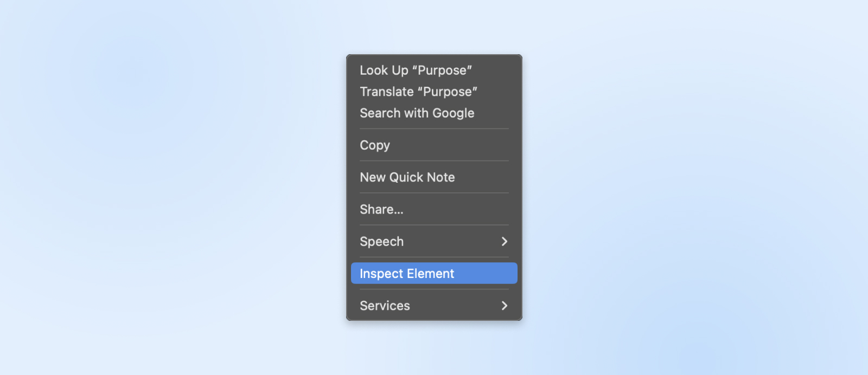Click the Copy context menu entry

click(375, 145)
